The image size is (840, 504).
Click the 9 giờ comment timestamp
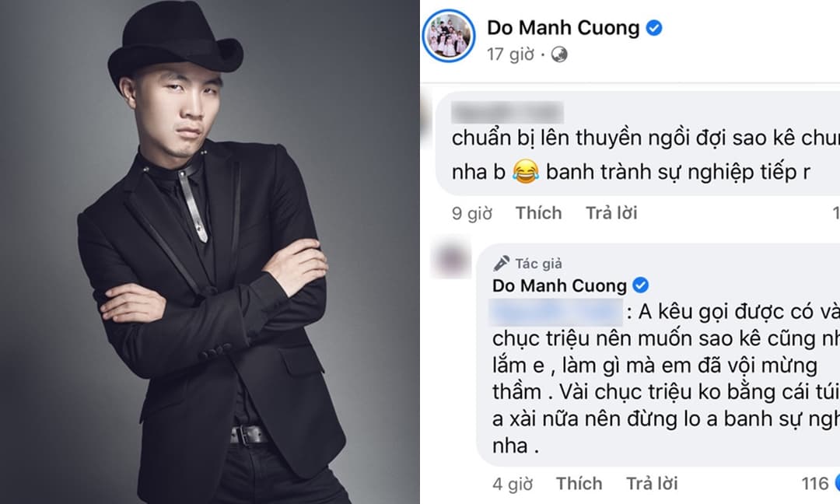472,213
